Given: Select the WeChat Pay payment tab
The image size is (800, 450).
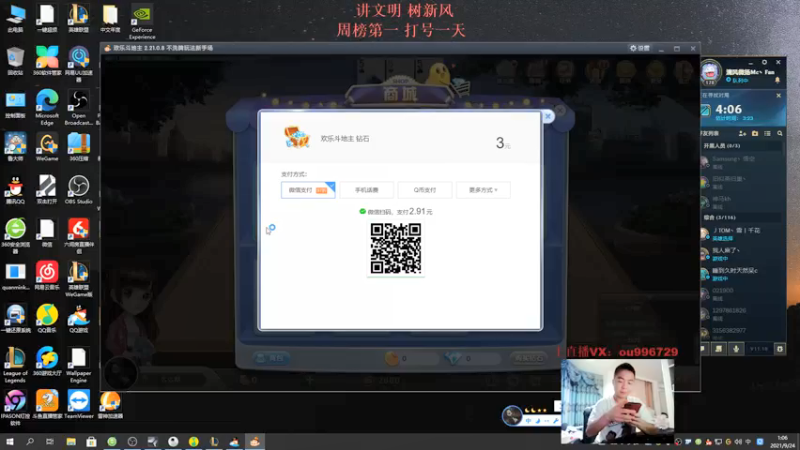Looking at the screenshot, I should point(308,190).
